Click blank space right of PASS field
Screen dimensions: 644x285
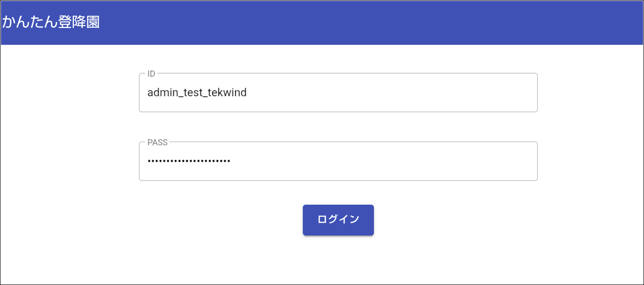pos(591,161)
